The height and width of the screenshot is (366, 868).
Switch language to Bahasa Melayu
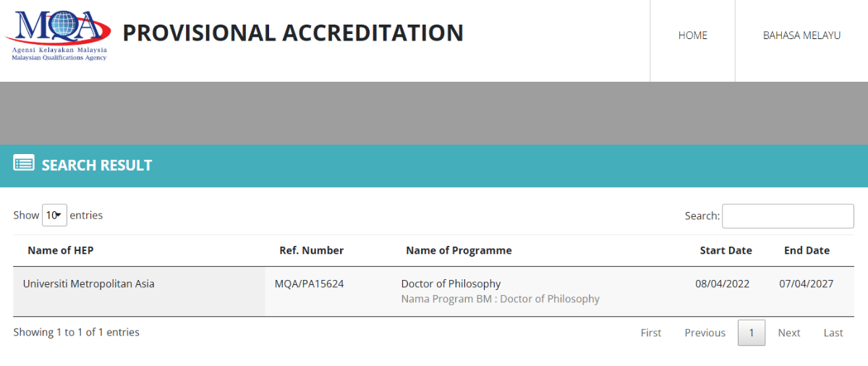coord(801,35)
